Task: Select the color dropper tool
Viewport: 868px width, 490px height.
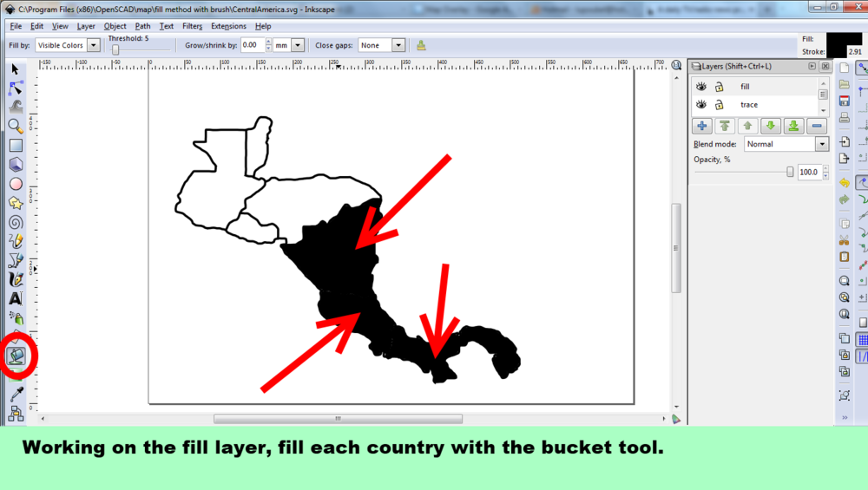Action: tap(15, 394)
